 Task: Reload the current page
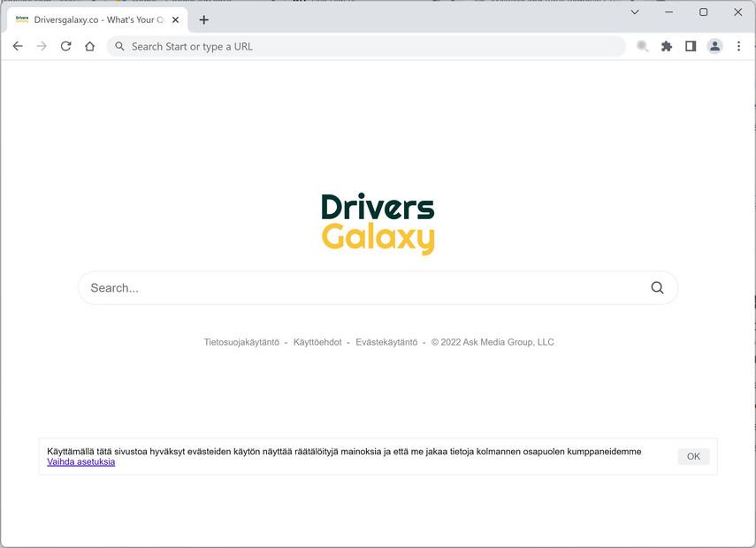66,46
